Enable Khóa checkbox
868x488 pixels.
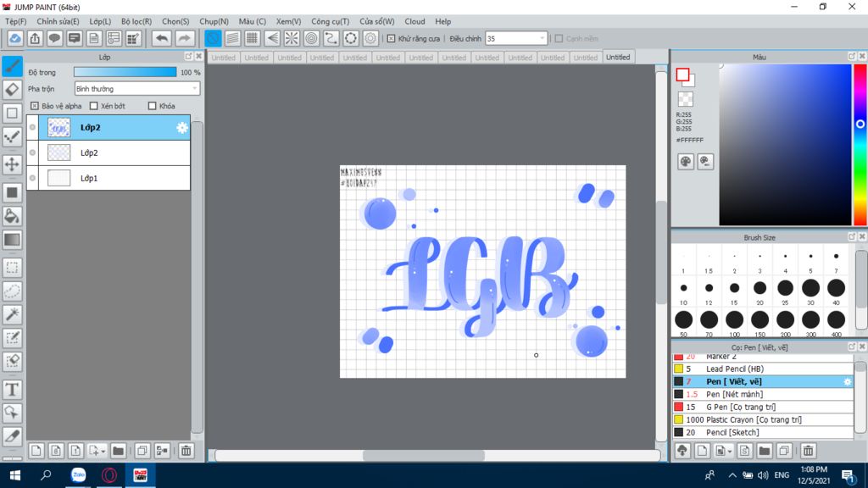click(153, 106)
